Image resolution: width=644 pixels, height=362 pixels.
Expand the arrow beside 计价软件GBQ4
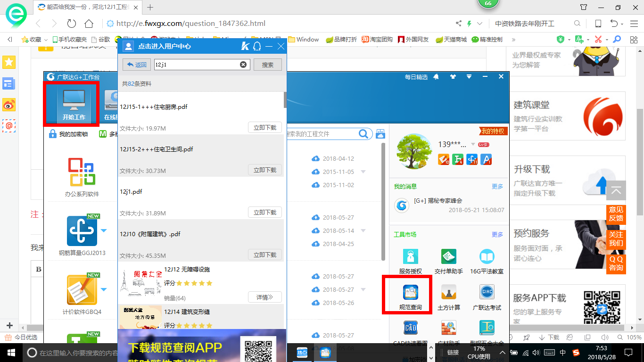click(104, 289)
